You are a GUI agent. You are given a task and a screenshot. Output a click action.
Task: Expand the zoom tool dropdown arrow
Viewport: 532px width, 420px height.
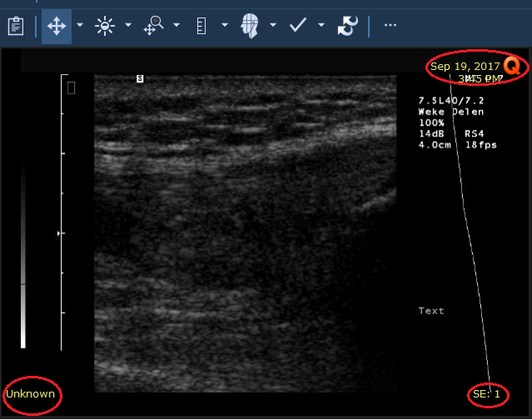[x=176, y=26]
